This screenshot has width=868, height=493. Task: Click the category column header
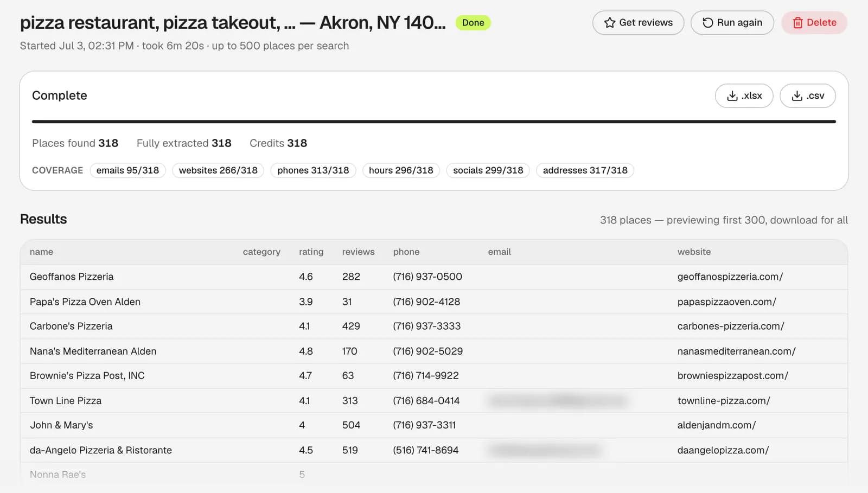tap(261, 252)
